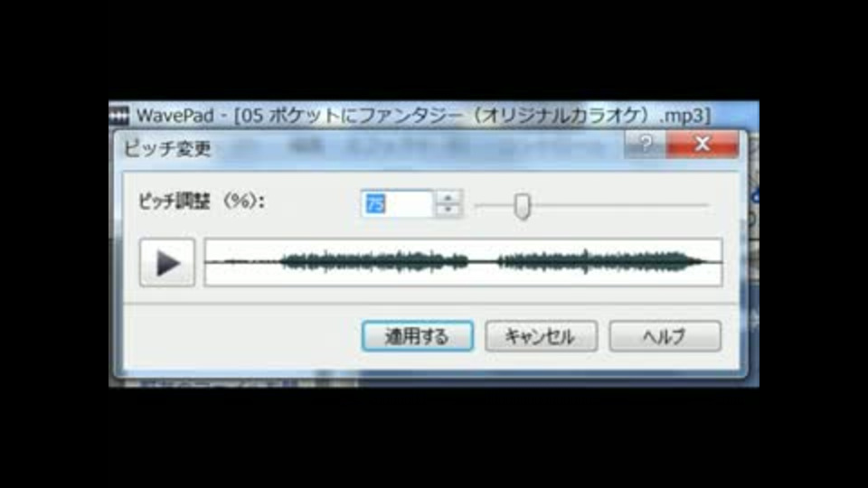The width and height of the screenshot is (868, 488).
Task: Click the pitch percentage input field
Action: [397, 203]
